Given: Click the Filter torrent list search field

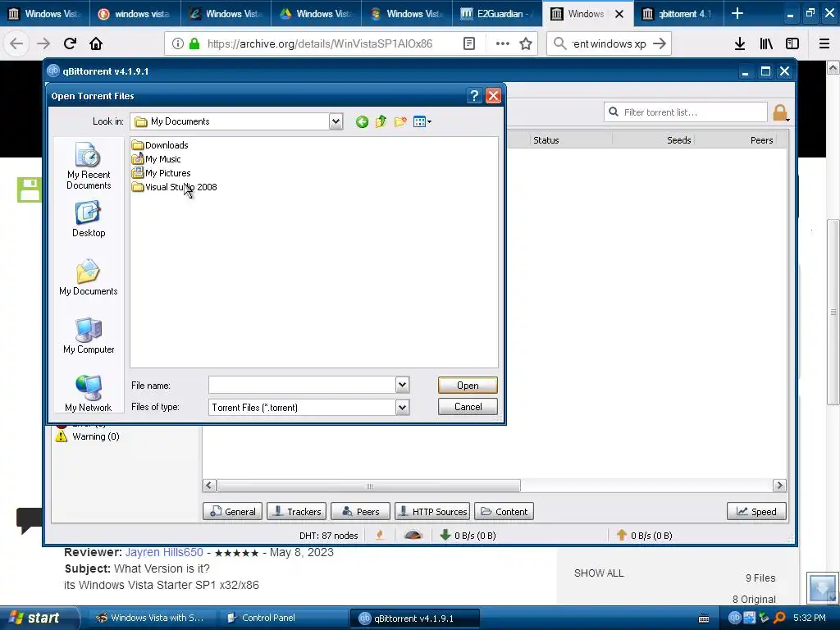Looking at the screenshot, I should (x=686, y=112).
